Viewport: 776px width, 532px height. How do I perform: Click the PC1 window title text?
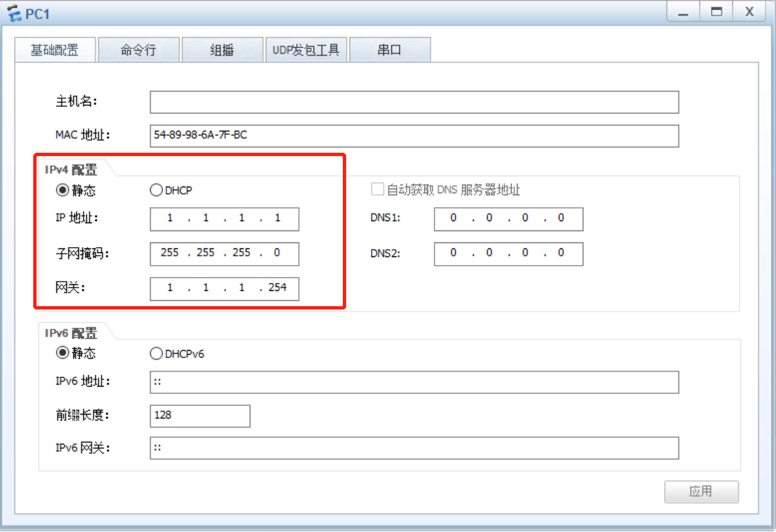(x=38, y=14)
